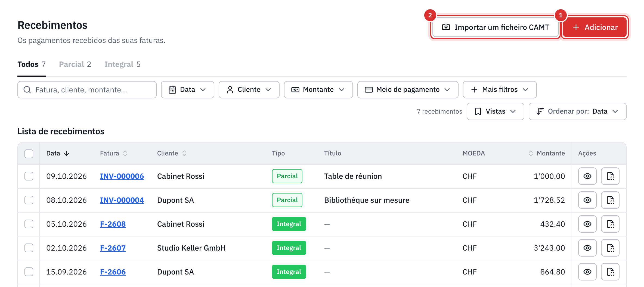Click amount 864.80

click(553, 272)
